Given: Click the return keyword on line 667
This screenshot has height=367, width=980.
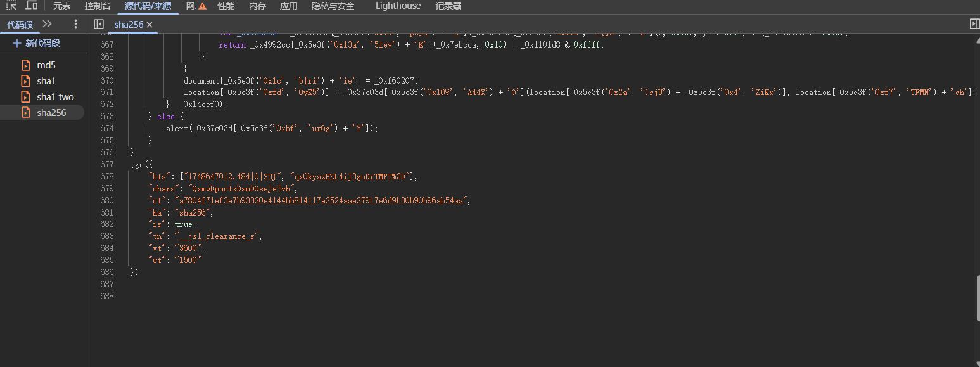Looking at the screenshot, I should pos(232,45).
